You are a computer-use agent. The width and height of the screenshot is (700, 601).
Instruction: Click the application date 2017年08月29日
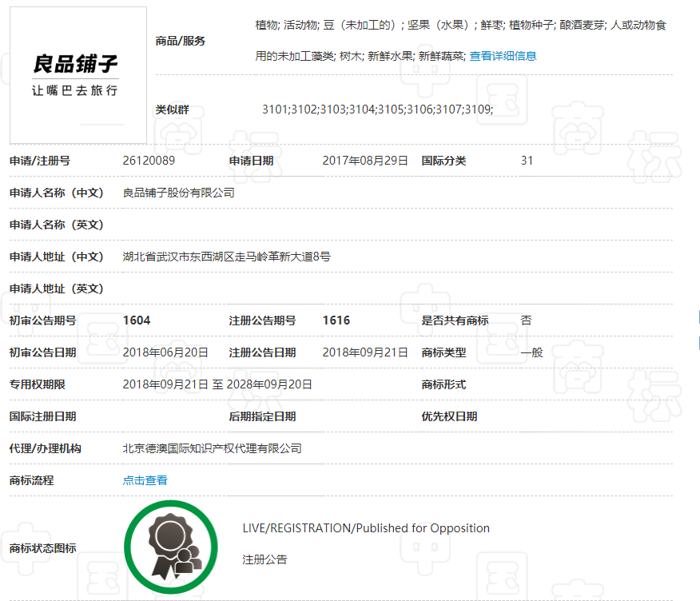coord(364,161)
